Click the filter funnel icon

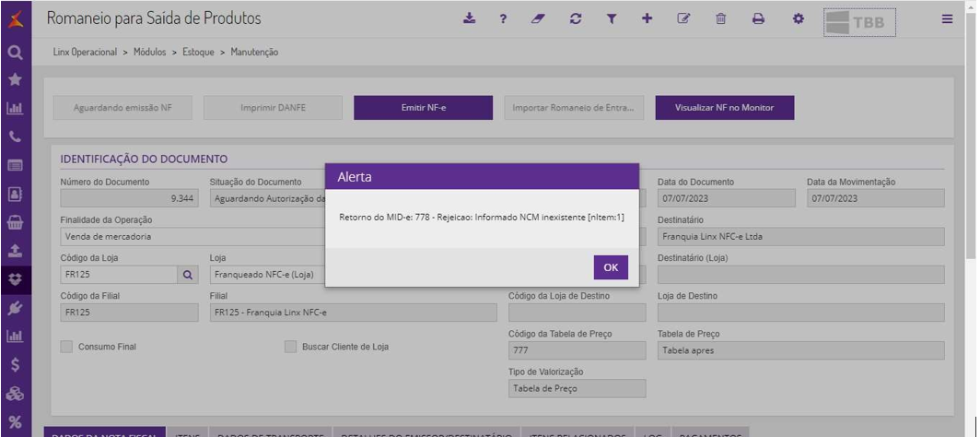pyautogui.click(x=612, y=18)
